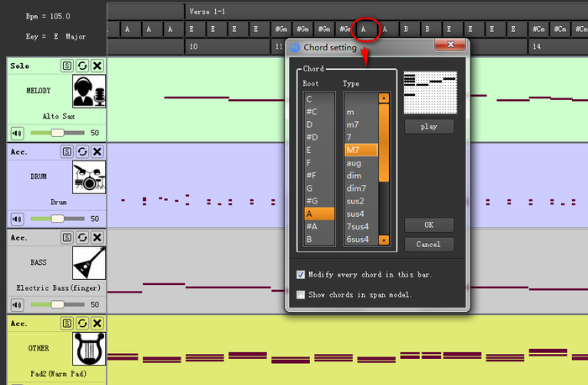Delete the DRUM track with X icon
This screenshot has height=385, width=588.
pyautogui.click(x=97, y=151)
